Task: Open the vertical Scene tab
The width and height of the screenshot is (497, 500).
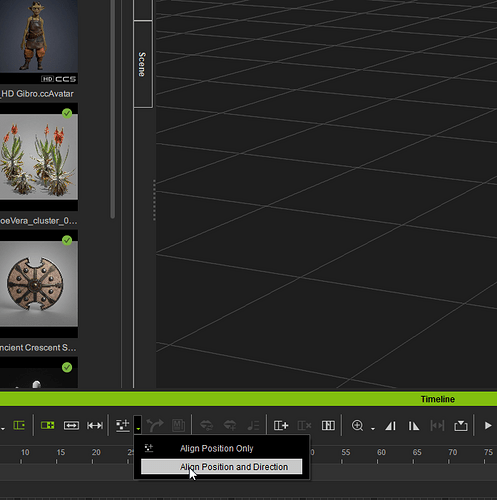Action: [x=143, y=64]
